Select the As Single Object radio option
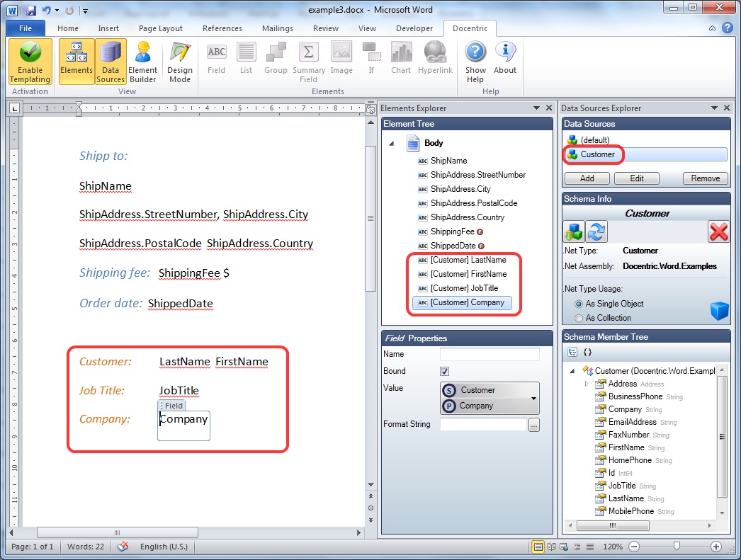This screenshot has width=741, height=560. tap(579, 304)
